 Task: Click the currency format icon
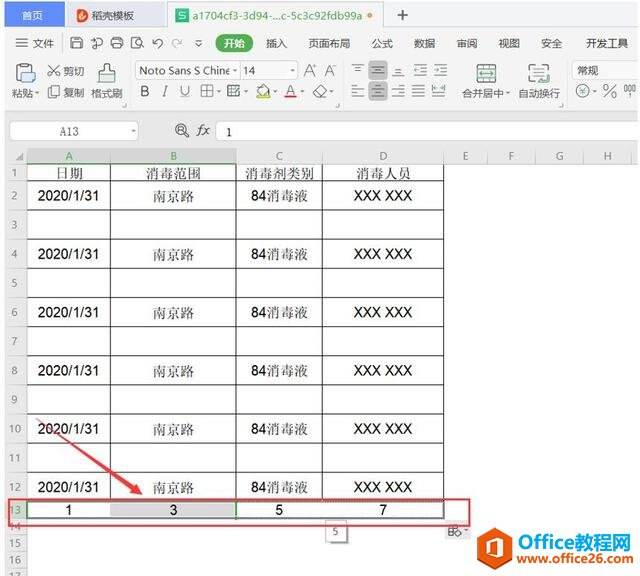click(x=582, y=91)
